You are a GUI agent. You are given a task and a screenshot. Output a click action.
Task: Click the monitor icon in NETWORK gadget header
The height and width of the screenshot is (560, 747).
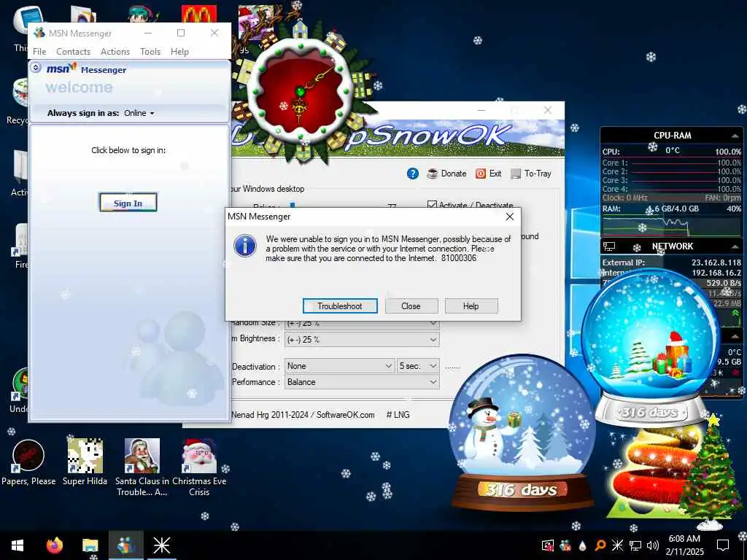pos(609,246)
